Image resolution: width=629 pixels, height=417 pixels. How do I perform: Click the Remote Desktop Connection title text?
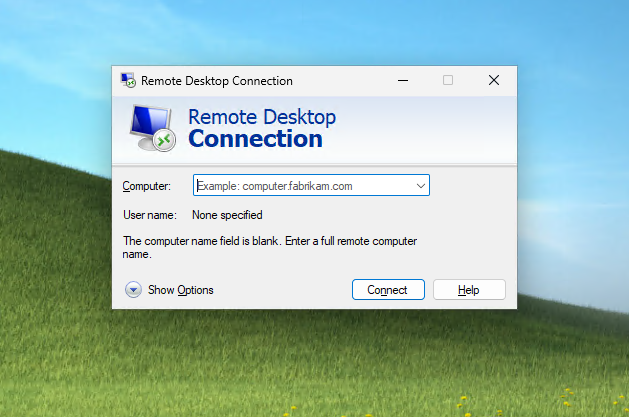[x=217, y=80]
